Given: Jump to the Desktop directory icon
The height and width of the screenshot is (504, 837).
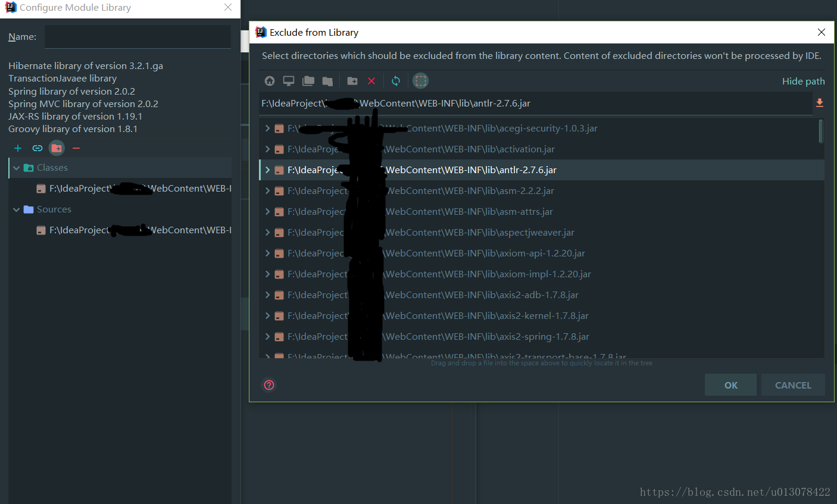Looking at the screenshot, I should tap(289, 81).
